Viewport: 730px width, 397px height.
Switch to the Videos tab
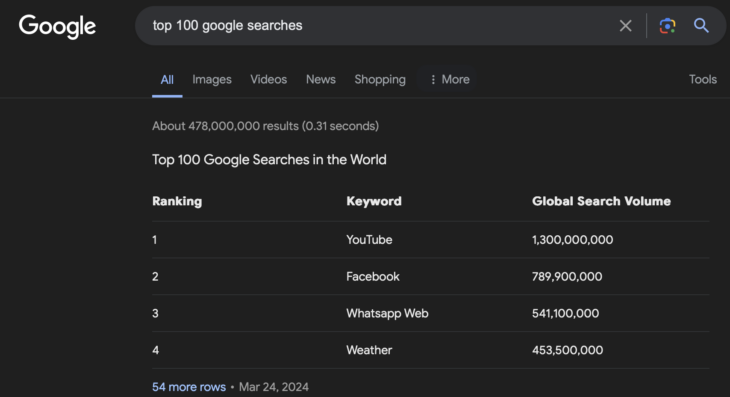click(x=269, y=80)
